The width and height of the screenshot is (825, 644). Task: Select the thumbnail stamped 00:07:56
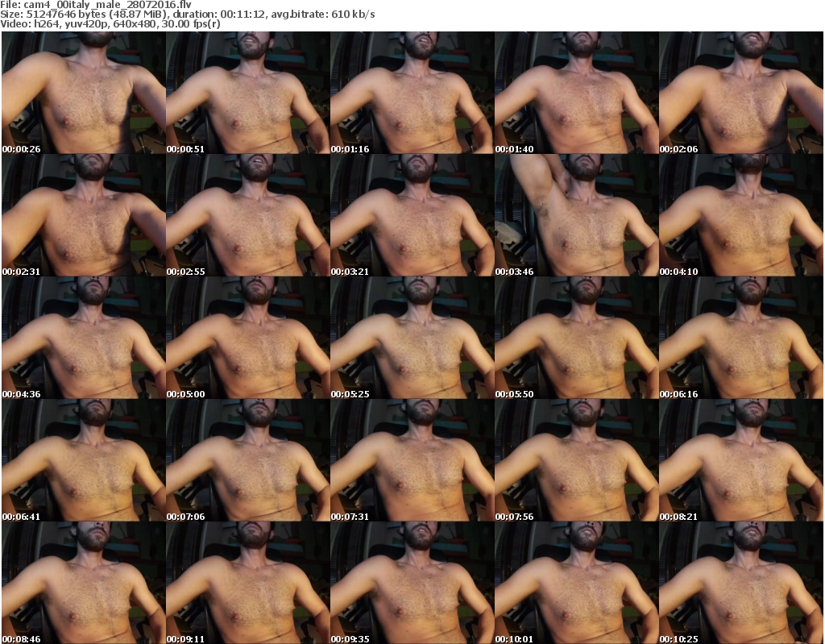576,460
